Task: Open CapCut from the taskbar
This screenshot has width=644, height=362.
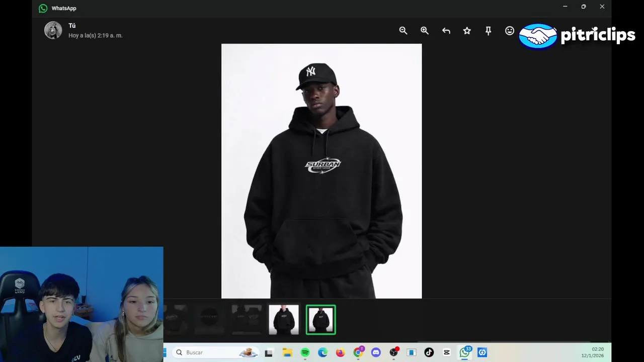Action: [447, 352]
